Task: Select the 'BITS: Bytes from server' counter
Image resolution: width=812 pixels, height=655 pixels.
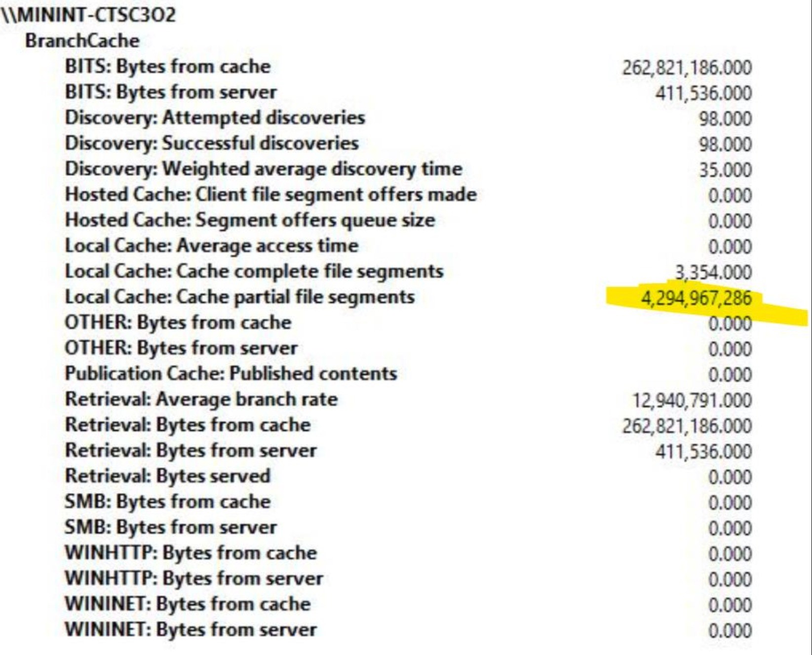Action: 171,92
